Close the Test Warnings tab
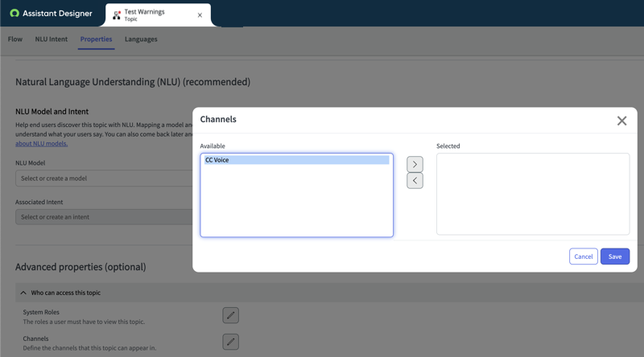This screenshot has height=357, width=644. [x=200, y=15]
